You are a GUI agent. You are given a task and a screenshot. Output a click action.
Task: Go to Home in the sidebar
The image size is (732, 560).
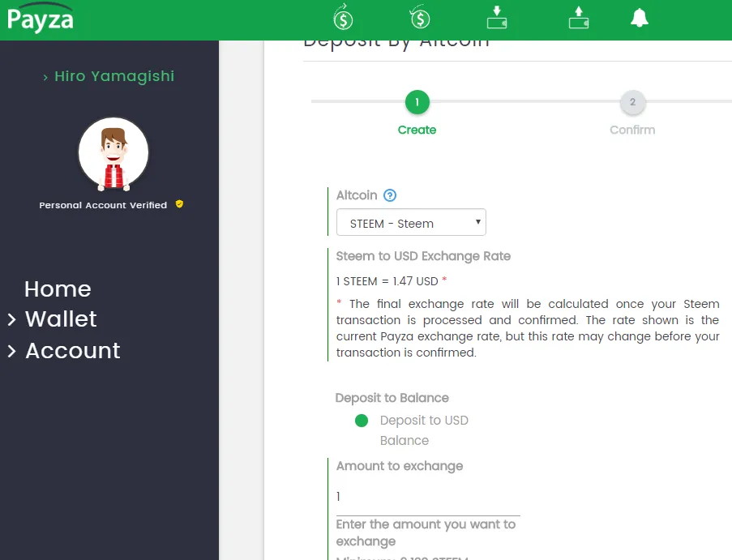58,289
